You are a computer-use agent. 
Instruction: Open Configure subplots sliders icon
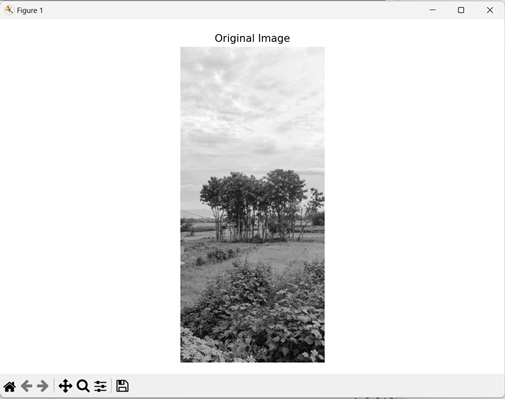tap(100, 386)
